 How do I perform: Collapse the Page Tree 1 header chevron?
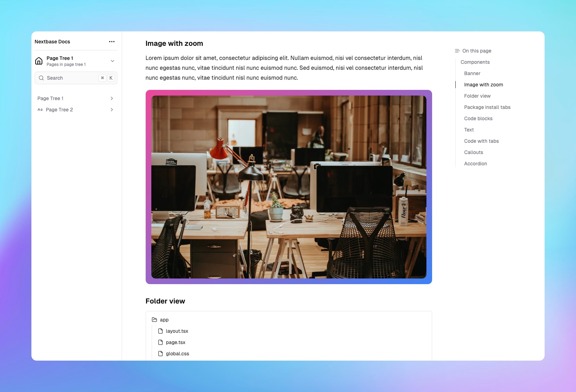112,61
